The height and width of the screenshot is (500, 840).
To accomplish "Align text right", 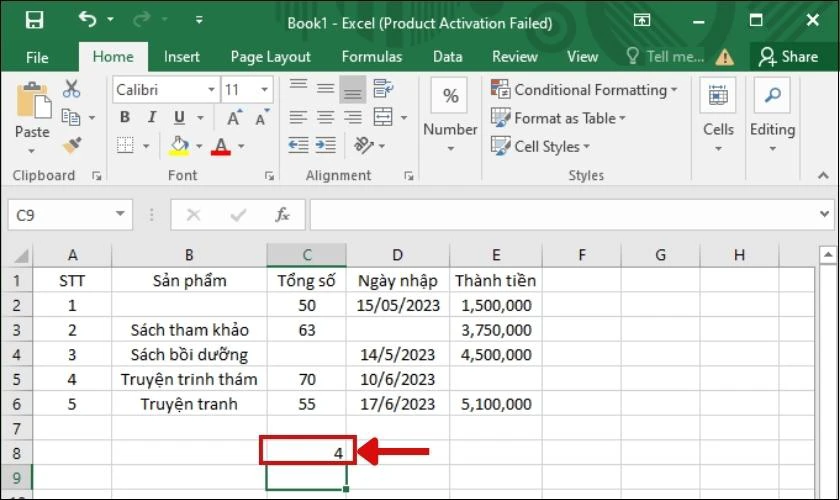I will pyautogui.click(x=352, y=117).
